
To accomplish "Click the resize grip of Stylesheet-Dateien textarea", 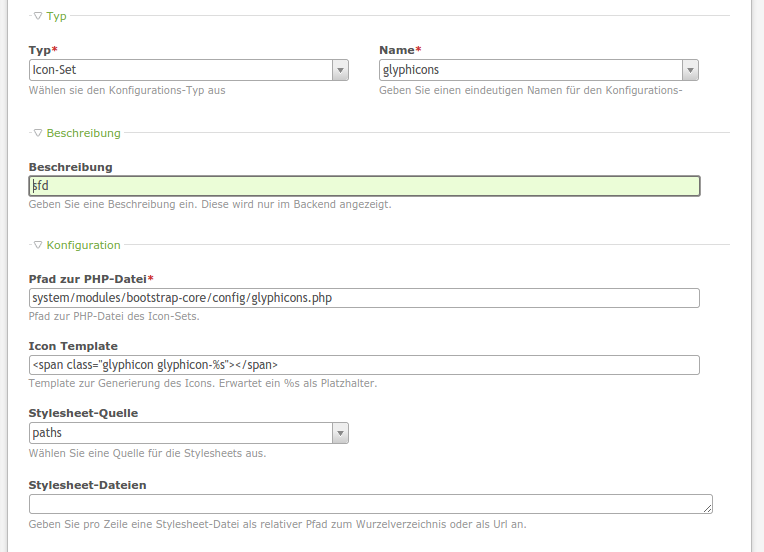I will point(707,509).
